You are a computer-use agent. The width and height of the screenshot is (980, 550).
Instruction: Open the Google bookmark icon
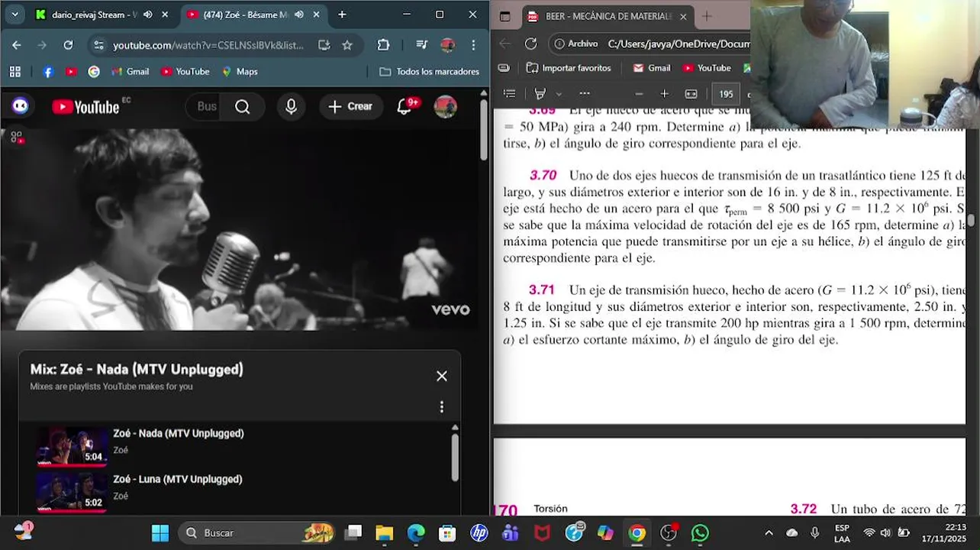(94, 72)
